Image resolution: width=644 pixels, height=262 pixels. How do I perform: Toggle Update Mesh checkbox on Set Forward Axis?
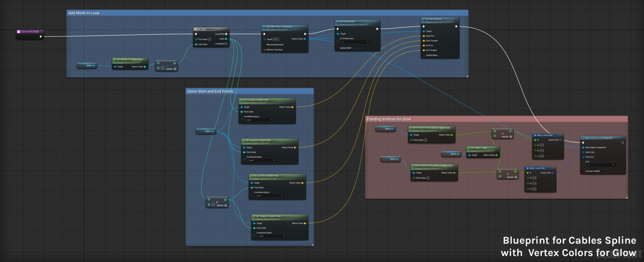click(x=353, y=48)
